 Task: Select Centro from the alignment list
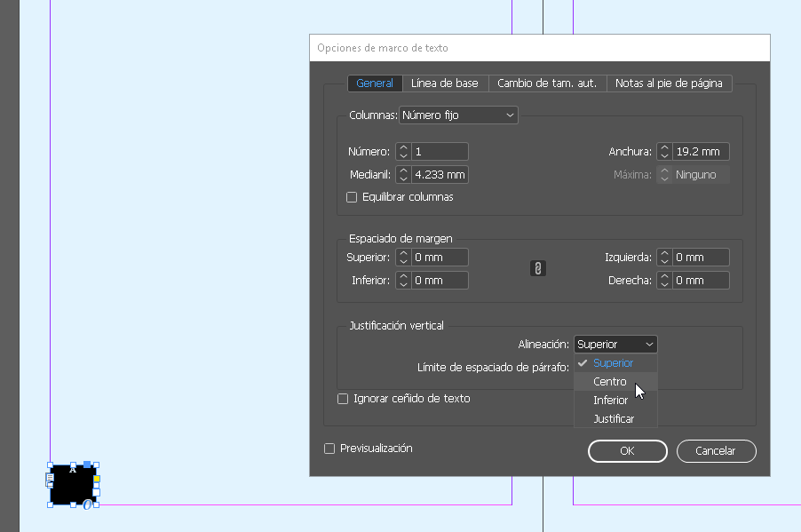click(610, 381)
